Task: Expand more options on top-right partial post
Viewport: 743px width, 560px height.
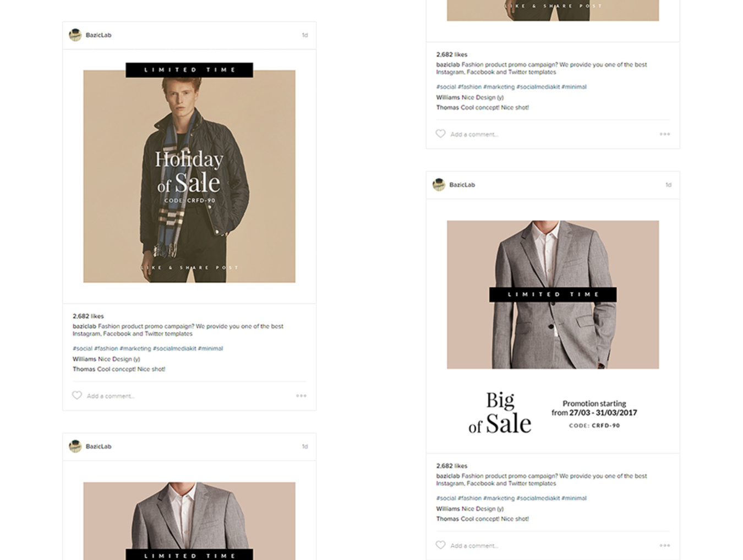Action: [665, 134]
